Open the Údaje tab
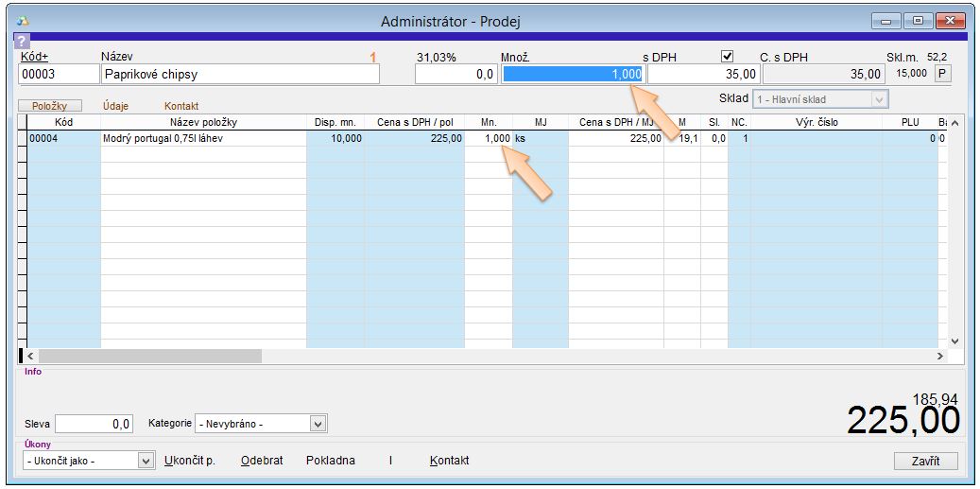Screen dimensions: 980x489 coord(115,106)
